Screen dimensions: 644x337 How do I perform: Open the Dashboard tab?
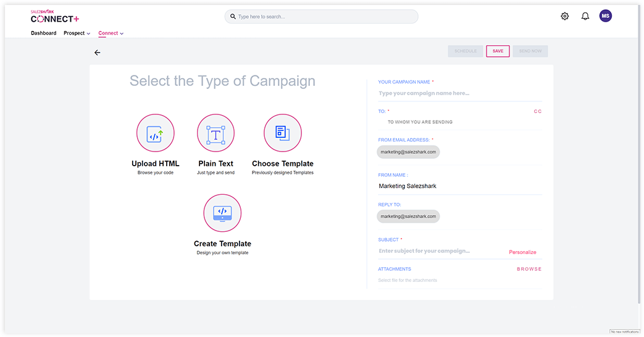click(x=43, y=33)
